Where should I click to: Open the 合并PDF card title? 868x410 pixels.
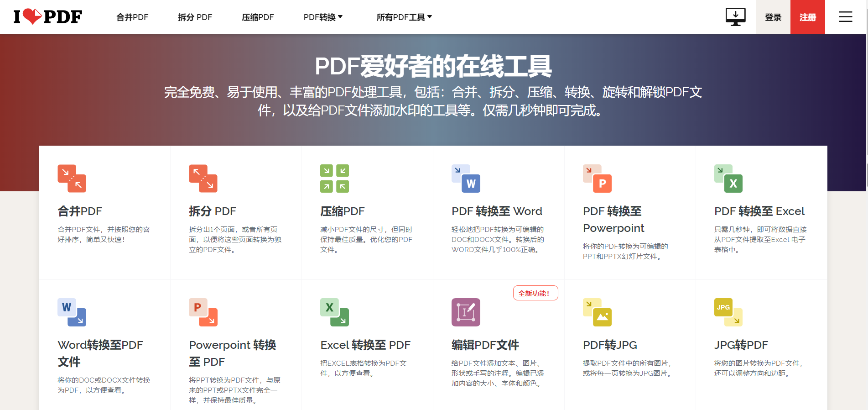[x=80, y=211]
